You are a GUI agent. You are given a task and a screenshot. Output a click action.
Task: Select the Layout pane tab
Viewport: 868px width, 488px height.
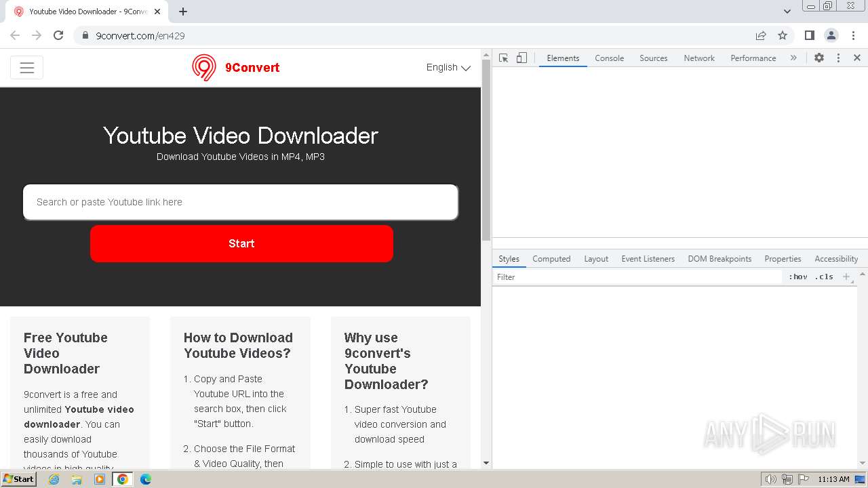point(596,259)
